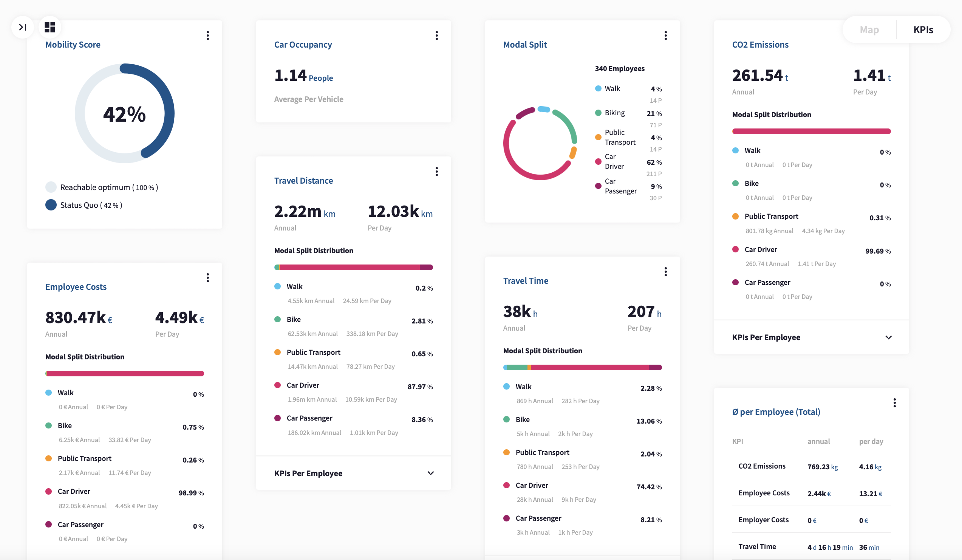The width and height of the screenshot is (962, 560).
Task: Open the Mobility Score card options menu
Action: click(x=208, y=35)
